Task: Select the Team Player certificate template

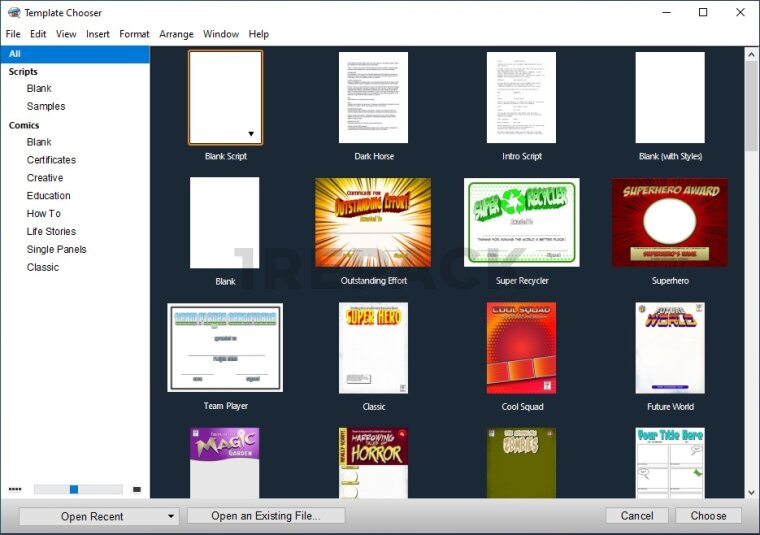Action: coord(225,347)
